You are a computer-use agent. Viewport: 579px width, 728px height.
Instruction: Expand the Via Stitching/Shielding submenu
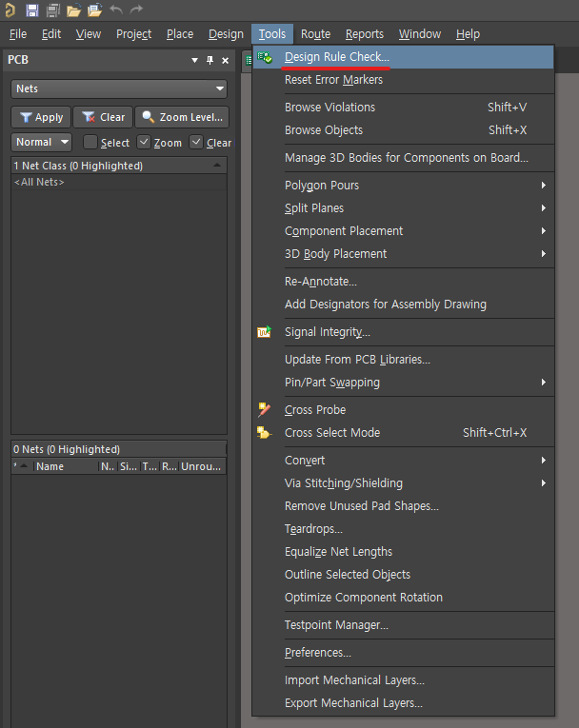tap(543, 482)
